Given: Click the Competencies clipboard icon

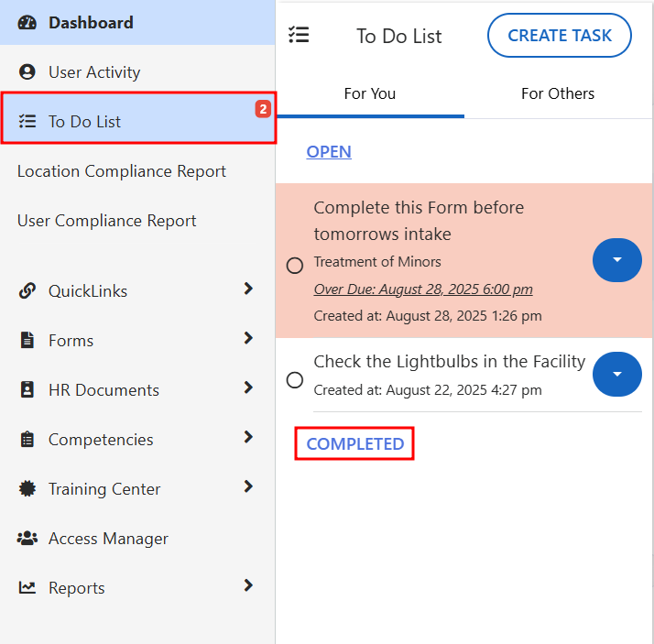Looking at the screenshot, I should pyautogui.click(x=27, y=440).
